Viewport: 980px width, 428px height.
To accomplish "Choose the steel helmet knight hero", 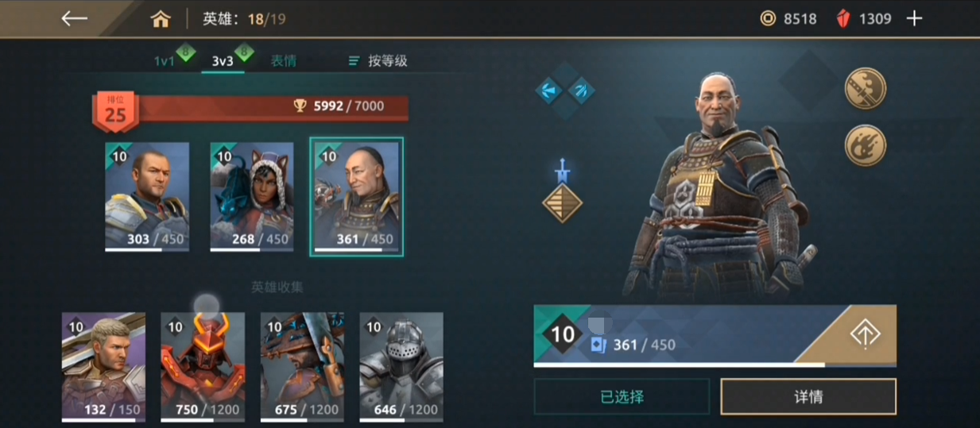I will pos(401,367).
